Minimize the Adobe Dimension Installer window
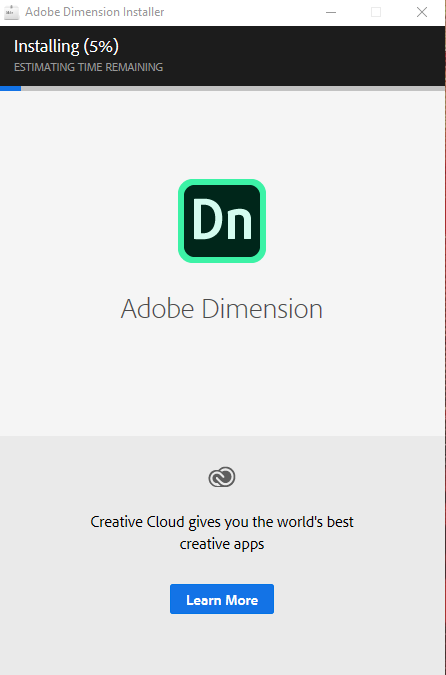 (331, 12)
